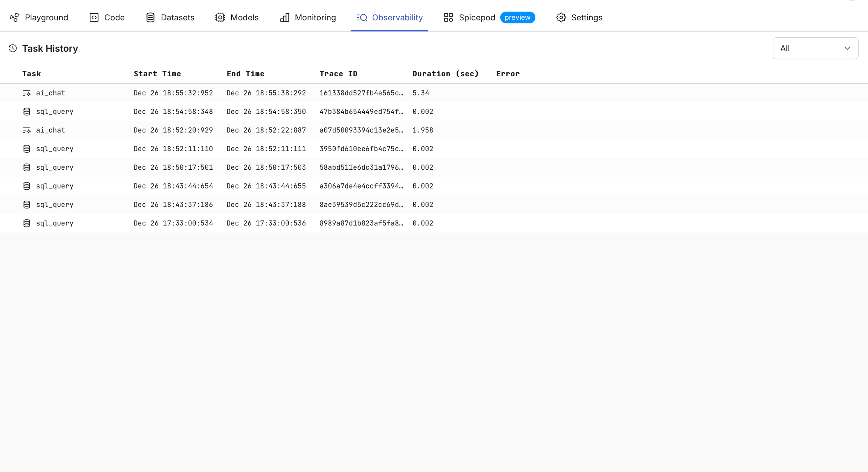
Task: Click the Start Time column header
Action: [x=157, y=74]
